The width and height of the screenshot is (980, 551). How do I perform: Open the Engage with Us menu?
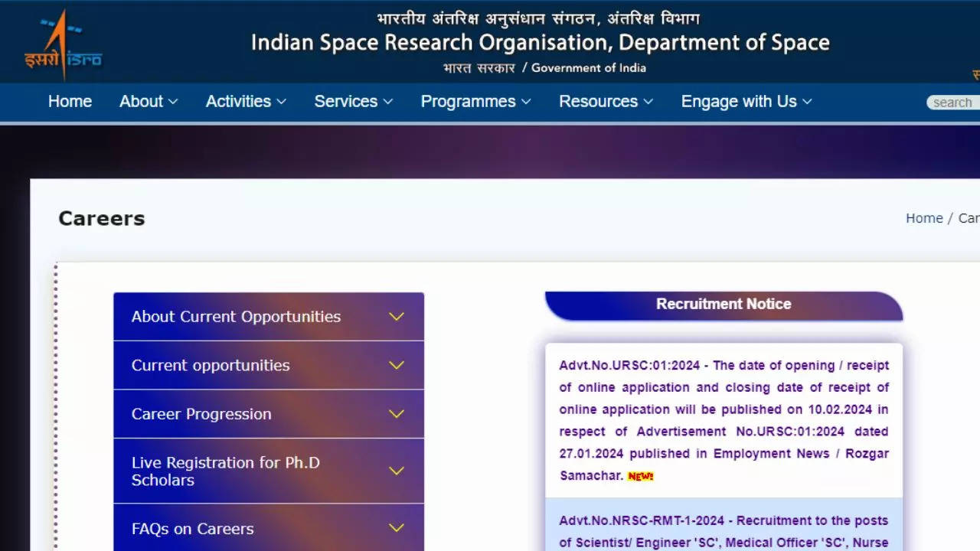(x=746, y=102)
